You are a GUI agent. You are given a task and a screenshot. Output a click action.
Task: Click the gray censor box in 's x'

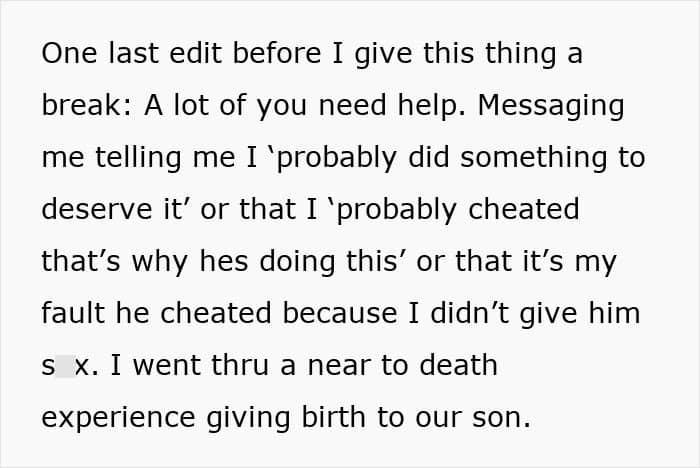65,366
